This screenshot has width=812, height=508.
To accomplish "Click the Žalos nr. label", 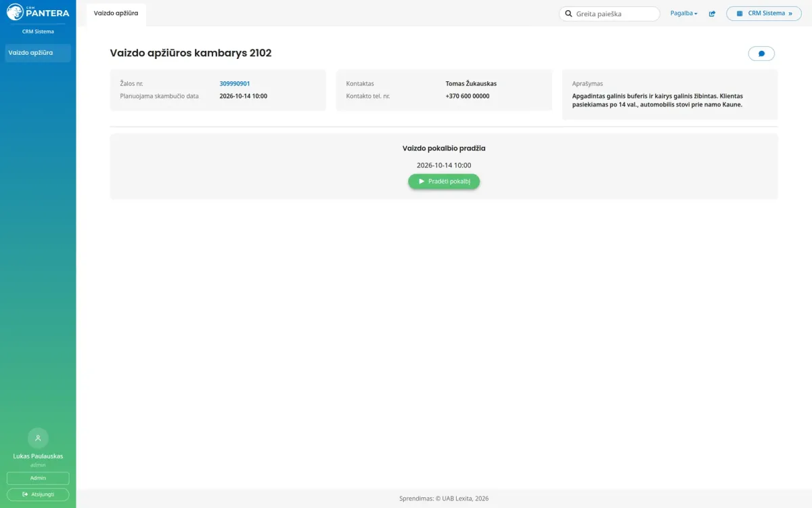I will point(131,84).
